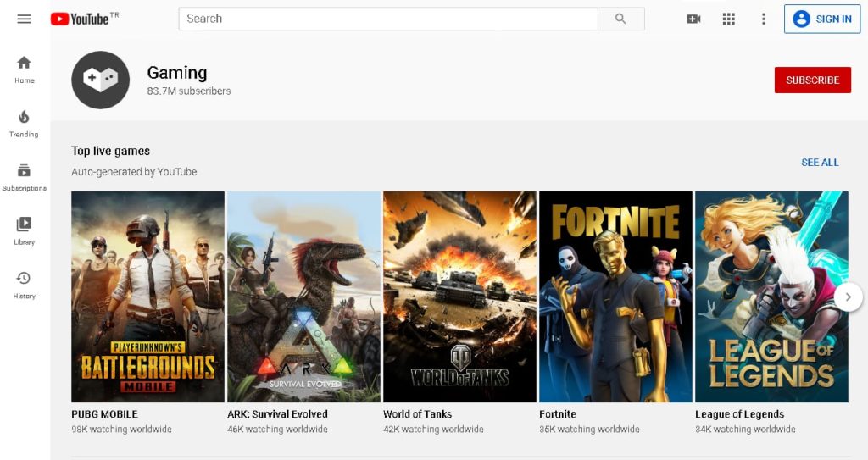868x460 pixels.
Task: Click the ARK: Survival Evolved title
Action: click(277, 414)
